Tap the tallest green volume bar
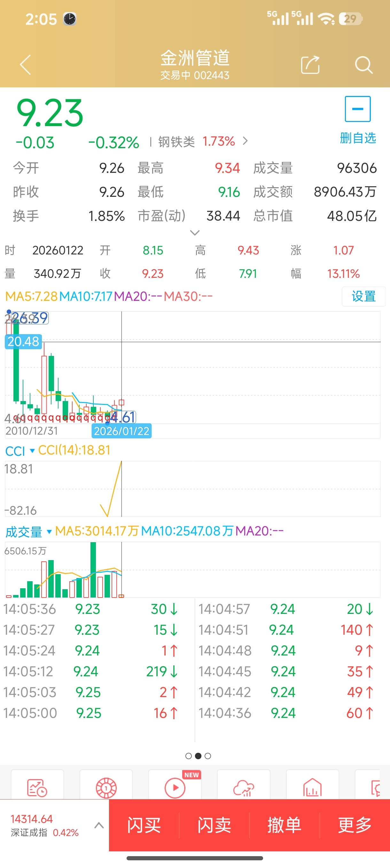 click(93, 569)
